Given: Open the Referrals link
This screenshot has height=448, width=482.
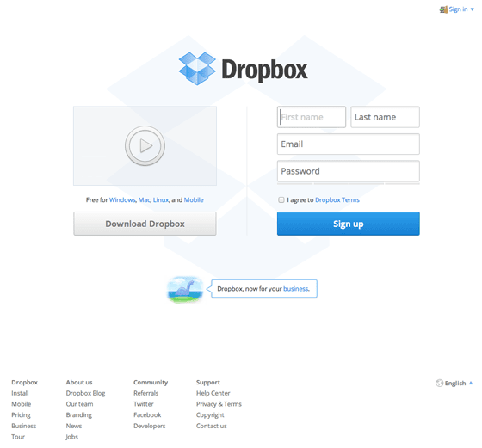Looking at the screenshot, I should tap(145, 393).
